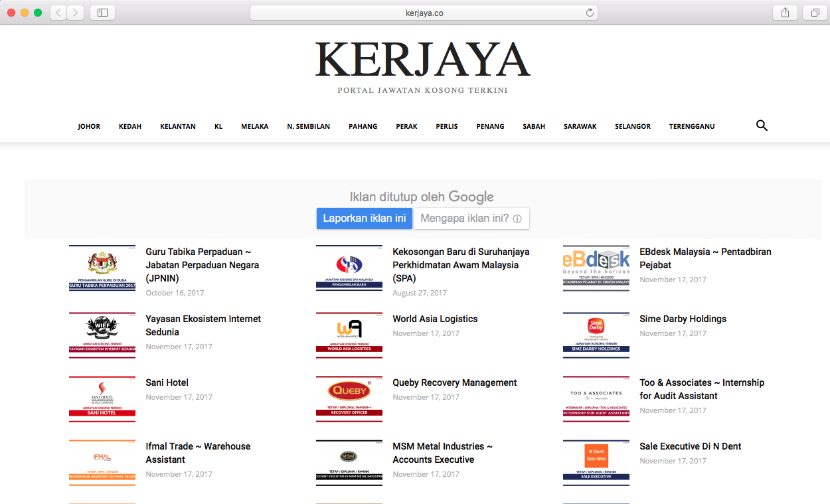Open 'MSM Metal Industries ~ Accounts Executive' posting

[x=442, y=454]
